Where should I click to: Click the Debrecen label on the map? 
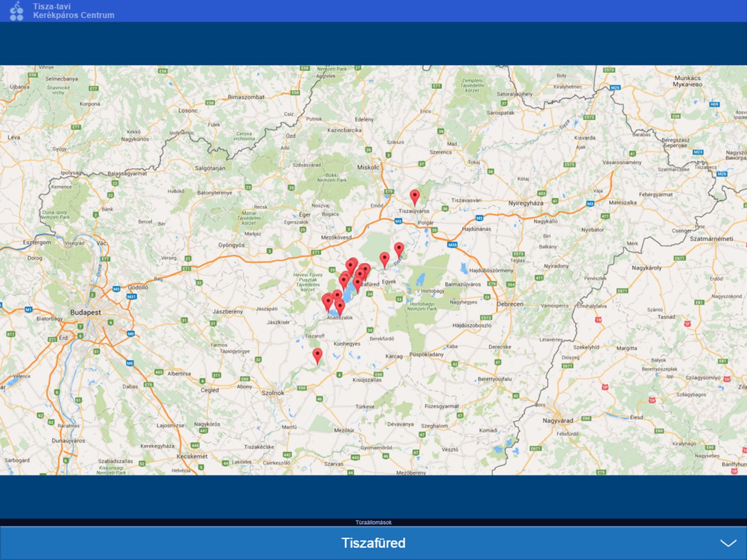tap(510, 303)
